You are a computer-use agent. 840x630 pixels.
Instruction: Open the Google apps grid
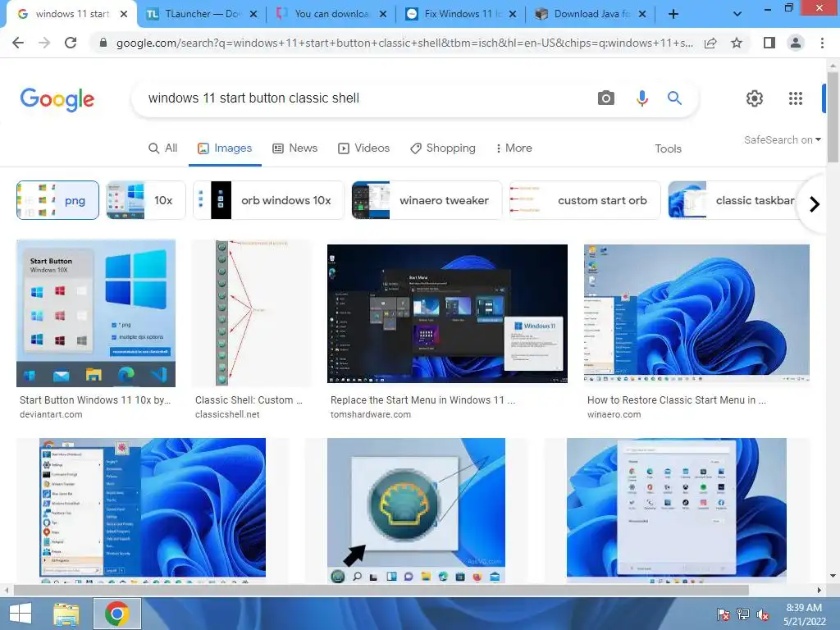pos(796,98)
